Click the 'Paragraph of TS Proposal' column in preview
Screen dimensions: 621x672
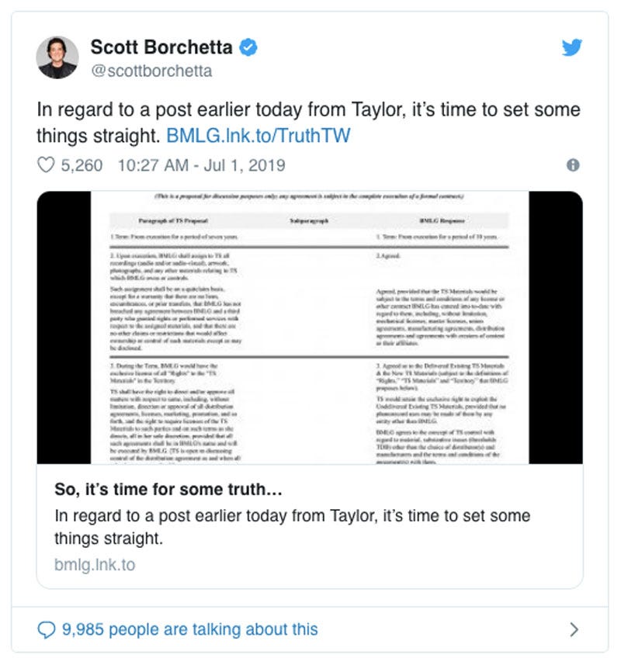pos(173,220)
